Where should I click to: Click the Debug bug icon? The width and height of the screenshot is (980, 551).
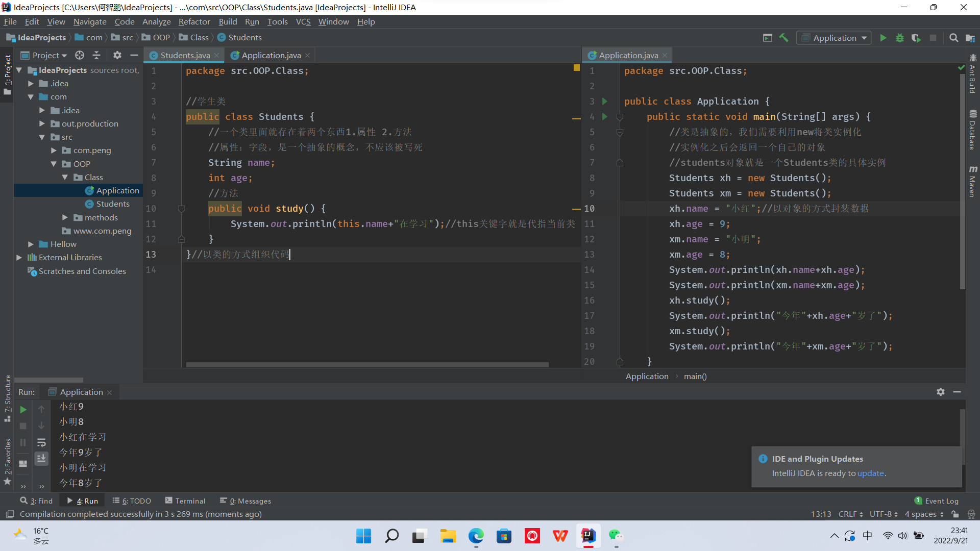tap(899, 38)
